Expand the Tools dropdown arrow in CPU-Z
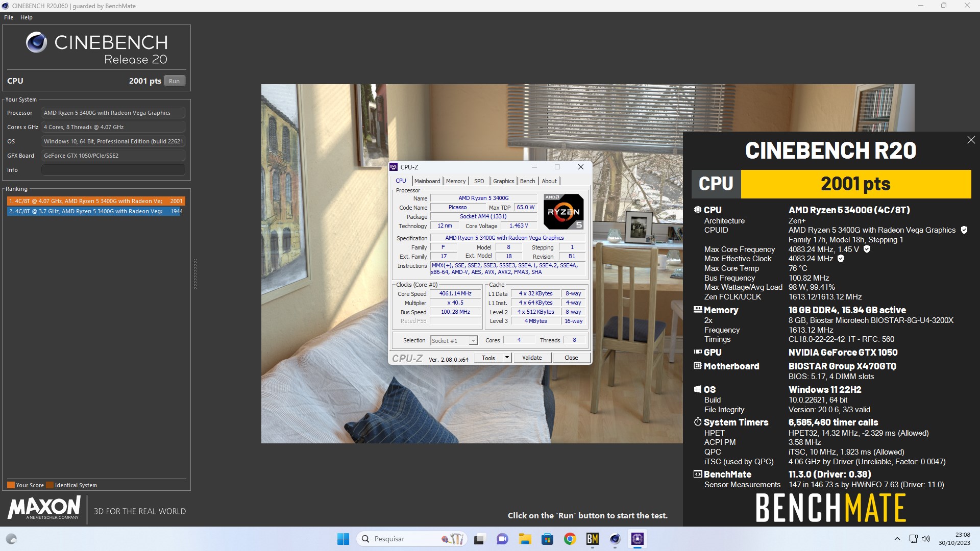The image size is (980, 551). (x=507, y=358)
